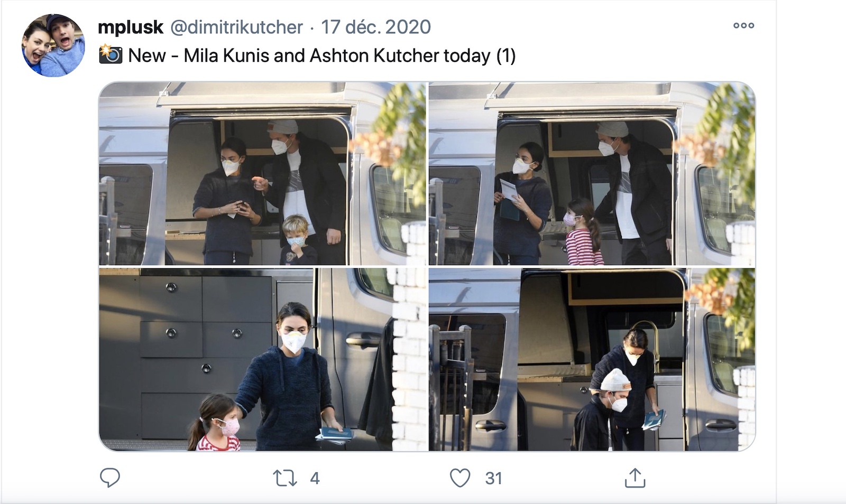The height and width of the screenshot is (504, 846).
Task: Open close-up photo showing gray cabinet drawers
Action: point(262,359)
